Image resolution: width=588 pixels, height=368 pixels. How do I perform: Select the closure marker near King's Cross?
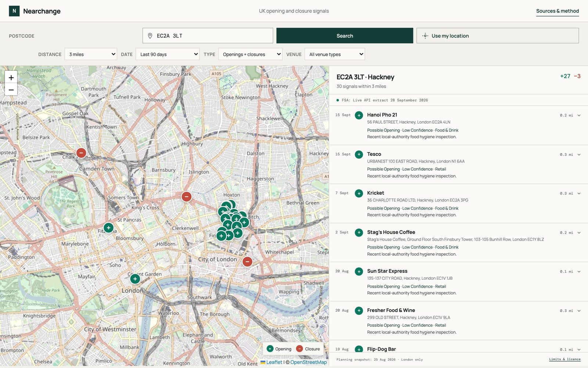click(187, 197)
